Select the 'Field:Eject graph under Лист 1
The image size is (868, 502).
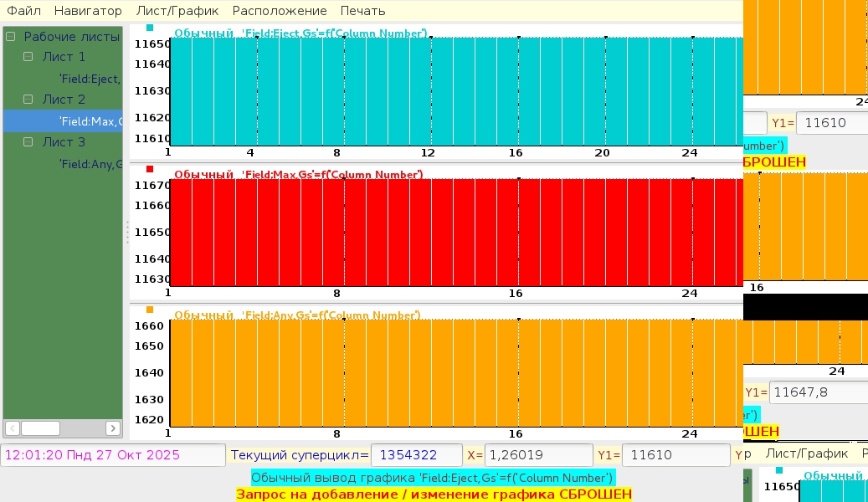(x=90, y=79)
